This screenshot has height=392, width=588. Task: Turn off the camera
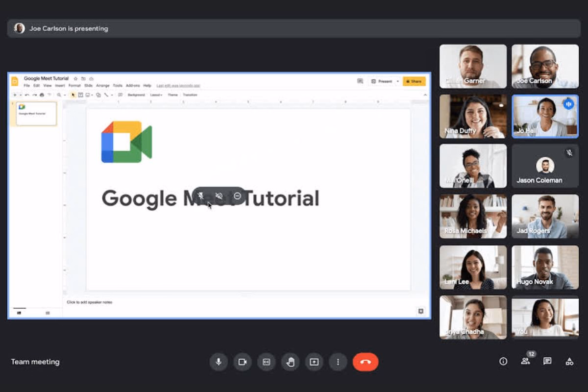click(x=243, y=362)
